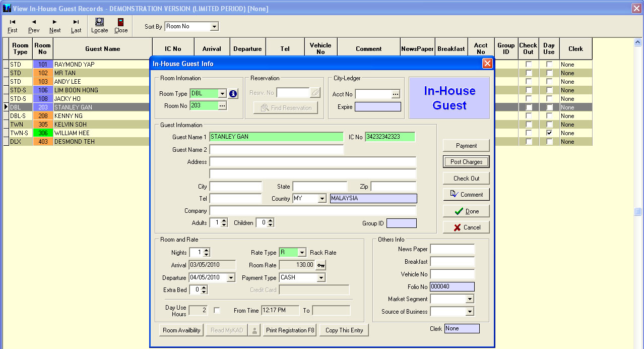Click the first Address line field
The height and width of the screenshot is (349, 644).
point(313,162)
